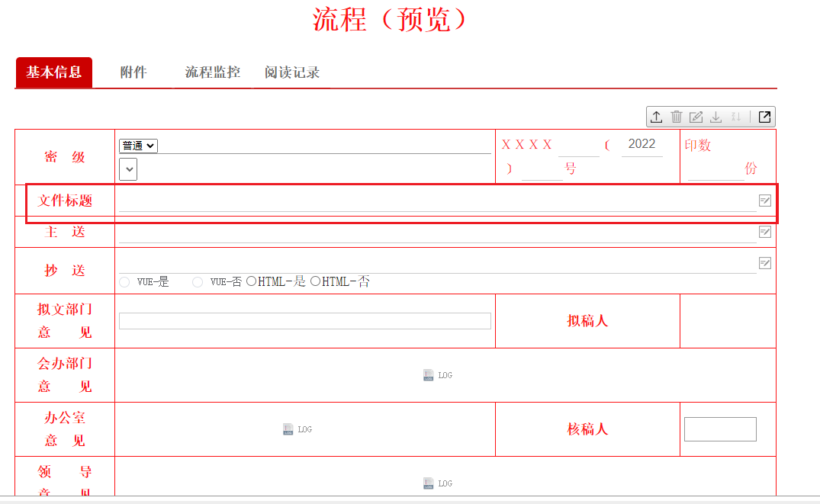Switch to the 附件 tab

point(133,72)
